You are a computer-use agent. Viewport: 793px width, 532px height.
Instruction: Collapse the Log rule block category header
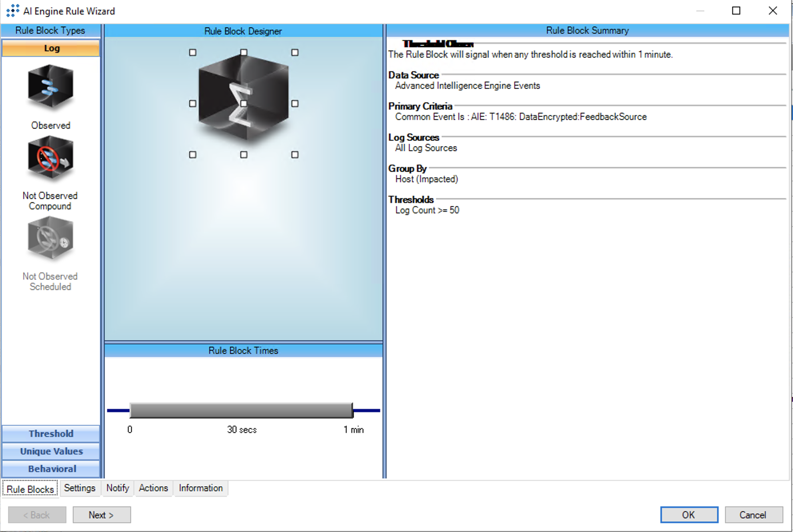tap(51, 48)
